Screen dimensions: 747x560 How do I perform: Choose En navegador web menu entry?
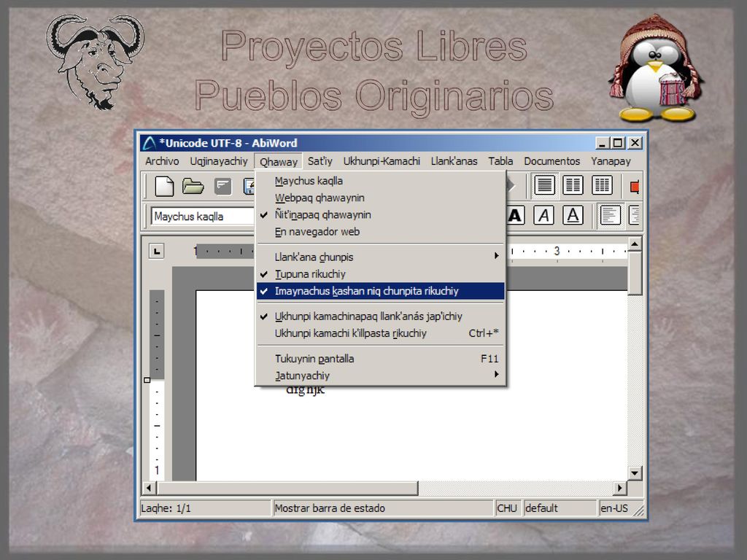point(380,232)
